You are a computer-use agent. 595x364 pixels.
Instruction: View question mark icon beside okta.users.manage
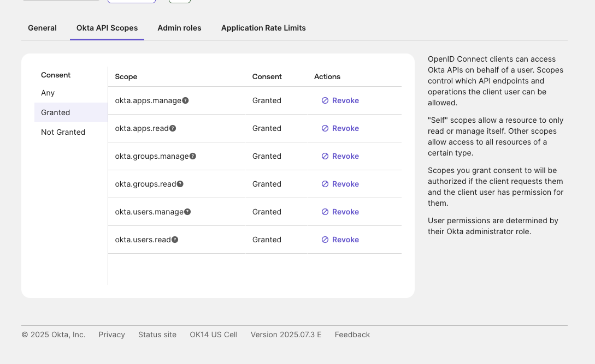pos(187,212)
